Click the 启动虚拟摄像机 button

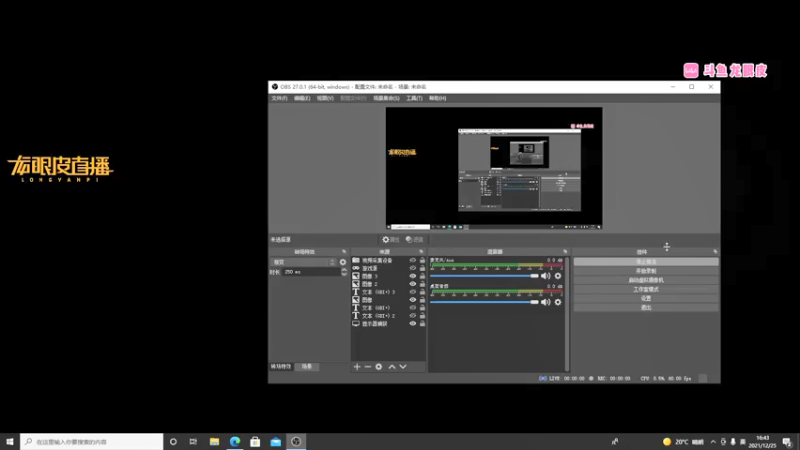tap(646, 280)
